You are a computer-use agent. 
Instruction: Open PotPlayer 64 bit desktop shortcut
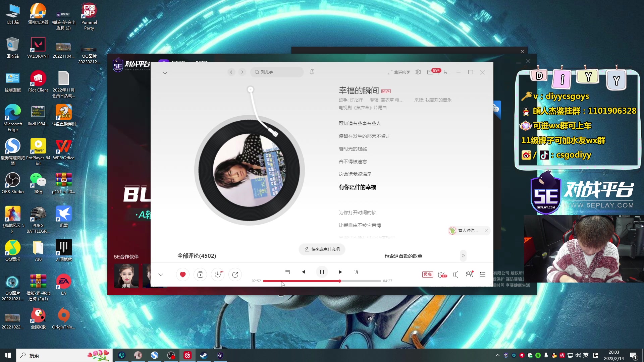pyautogui.click(x=38, y=152)
